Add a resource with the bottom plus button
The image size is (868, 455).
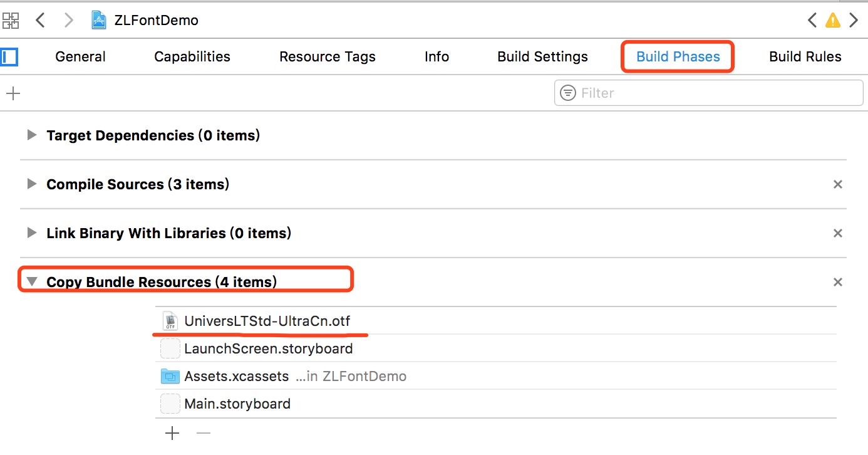[x=172, y=433]
